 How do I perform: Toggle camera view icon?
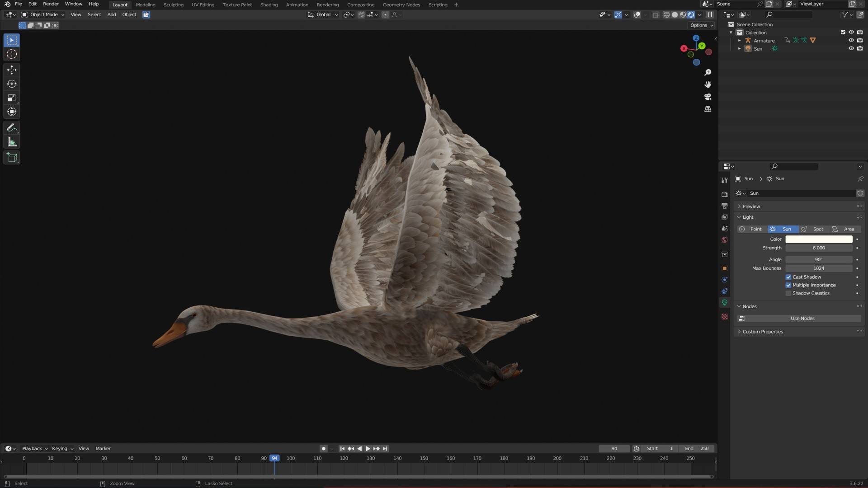[708, 97]
